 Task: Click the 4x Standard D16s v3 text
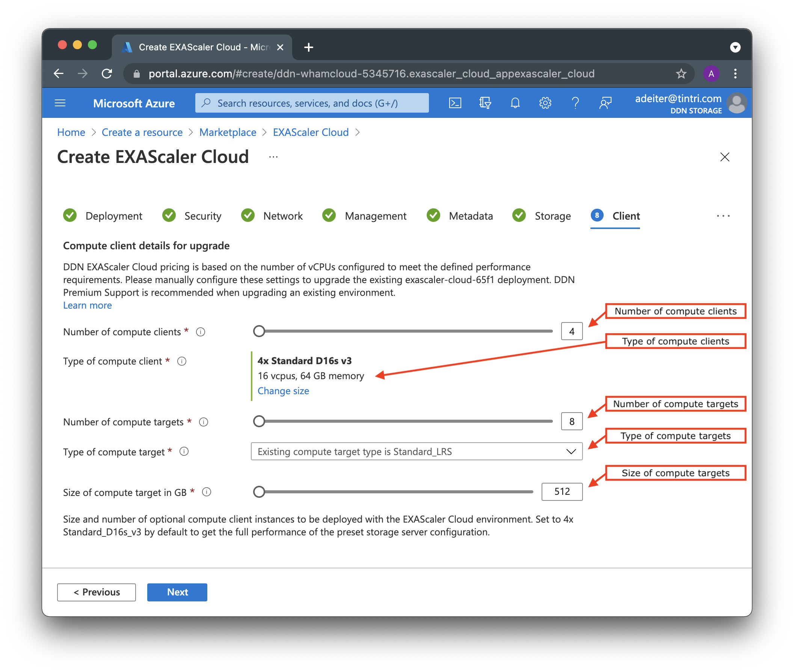pos(305,361)
